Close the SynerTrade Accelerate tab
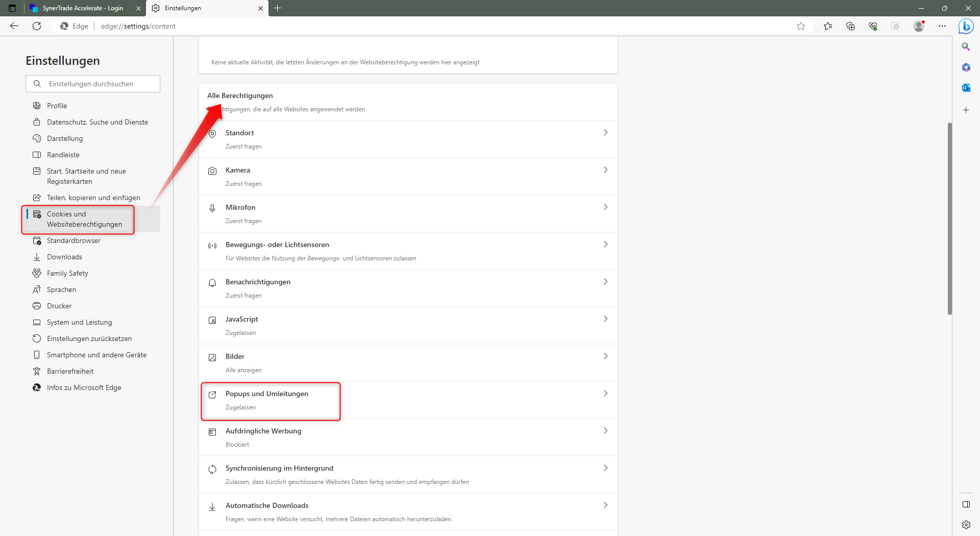This screenshot has width=980, height=536. [138, 8]
